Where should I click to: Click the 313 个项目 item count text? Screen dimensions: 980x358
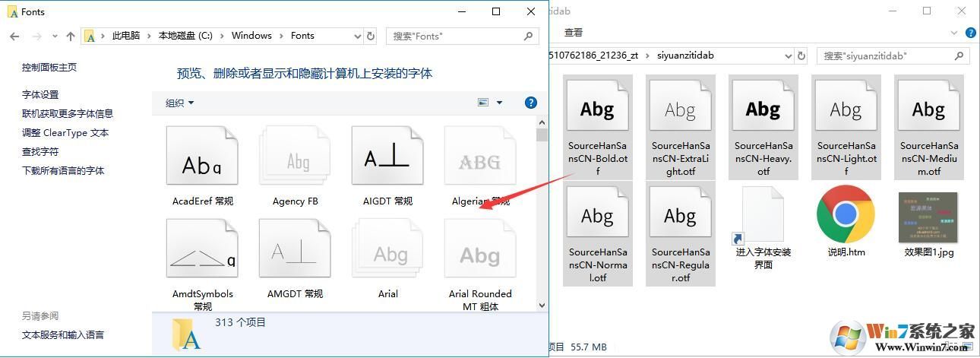(241, 322)
